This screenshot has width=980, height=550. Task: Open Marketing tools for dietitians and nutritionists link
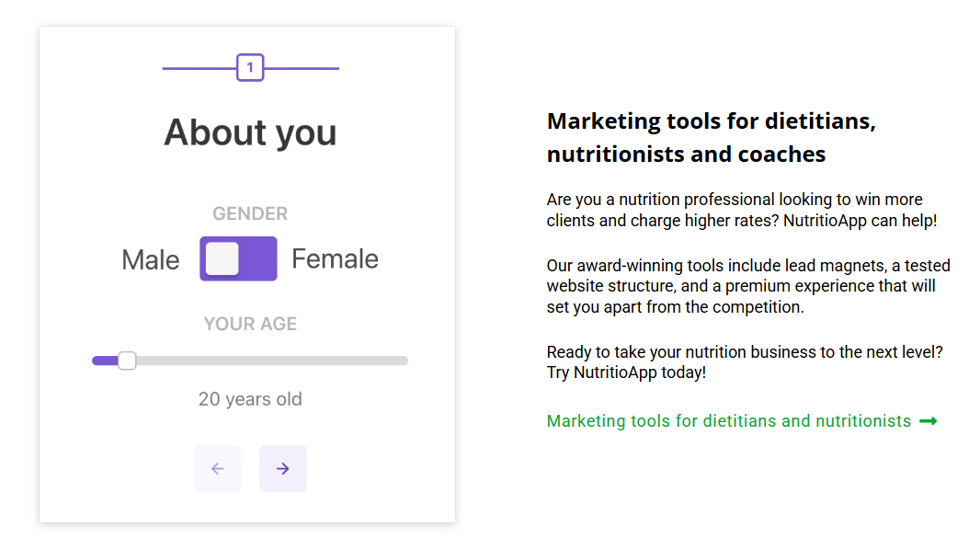(x=728, y=421)
